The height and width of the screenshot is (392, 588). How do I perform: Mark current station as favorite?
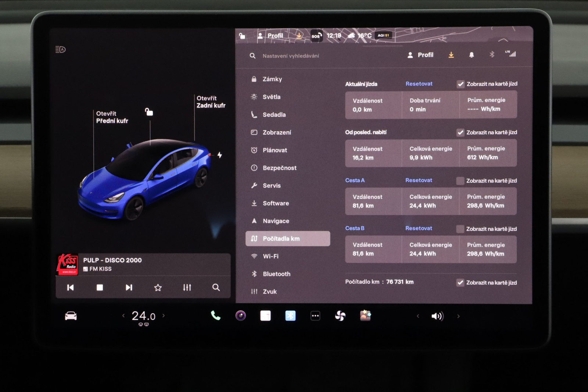click(x=158, y=288)
